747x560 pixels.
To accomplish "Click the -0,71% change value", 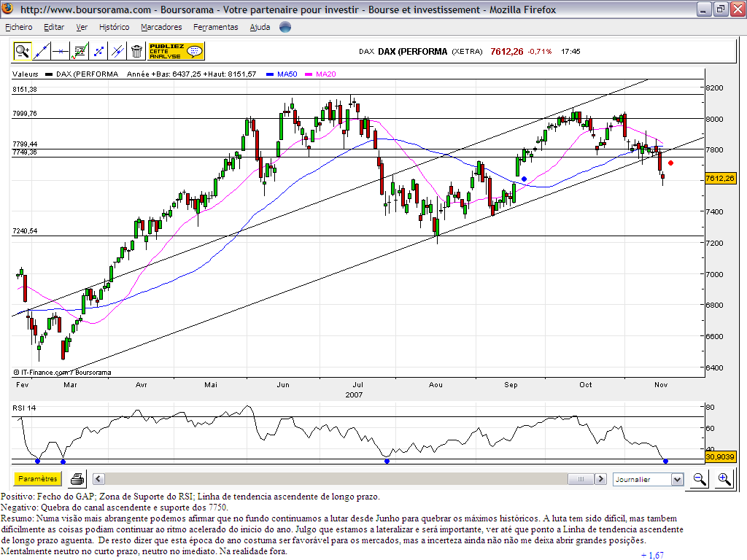I will click(x=540, y=52).
